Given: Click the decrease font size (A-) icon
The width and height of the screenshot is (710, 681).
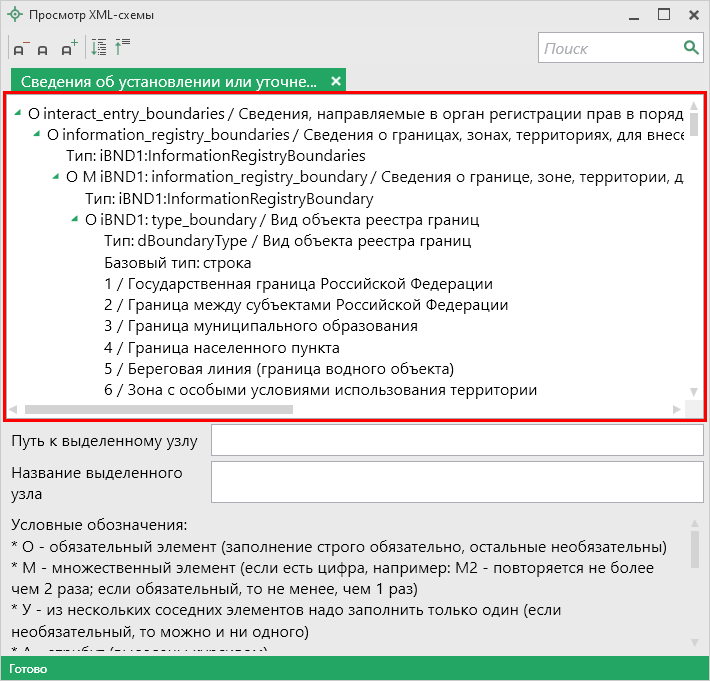Looking at the screenshot, I should (21, 48).
